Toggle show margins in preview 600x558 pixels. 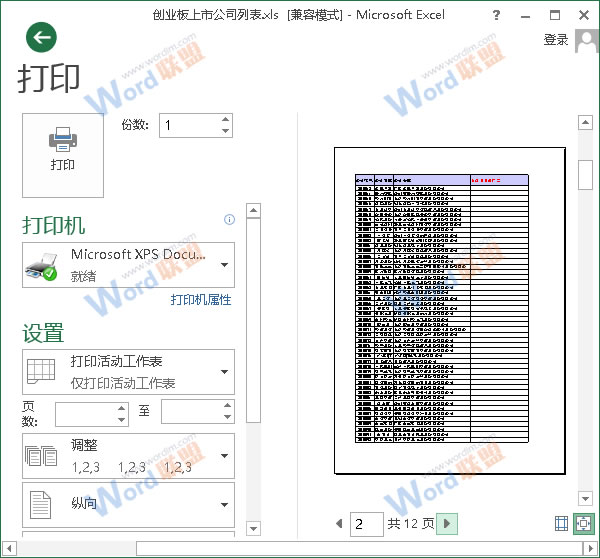[560, 524]
